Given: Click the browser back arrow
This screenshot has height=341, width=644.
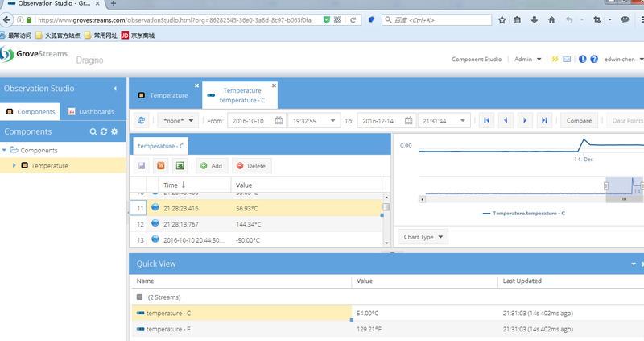Looking at the screenshot, I should (6, 19).
